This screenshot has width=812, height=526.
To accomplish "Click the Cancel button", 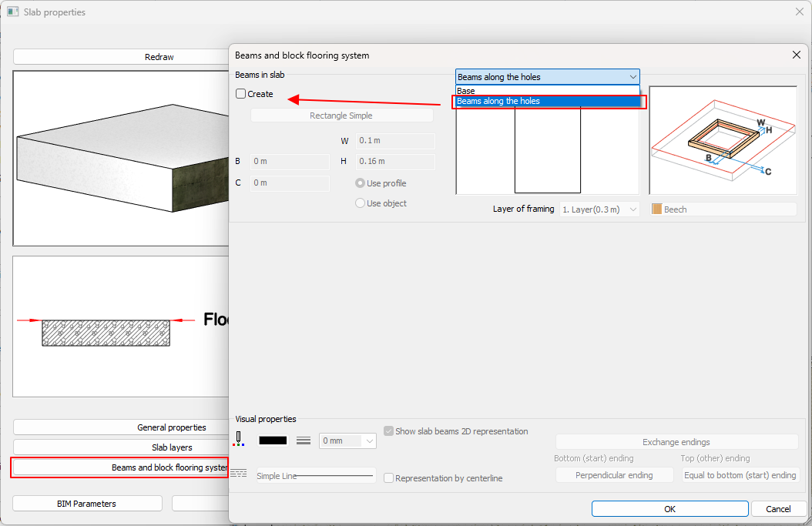I will pos(778,508).
